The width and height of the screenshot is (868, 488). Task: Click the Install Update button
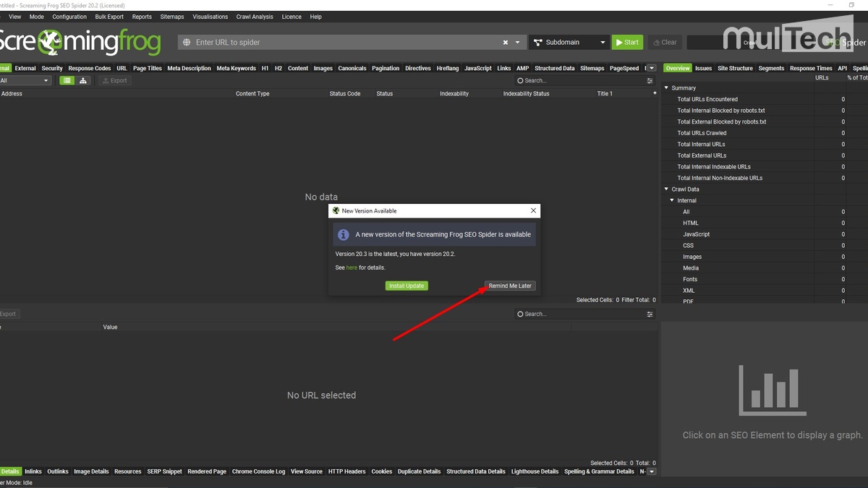tap(407, 286)
